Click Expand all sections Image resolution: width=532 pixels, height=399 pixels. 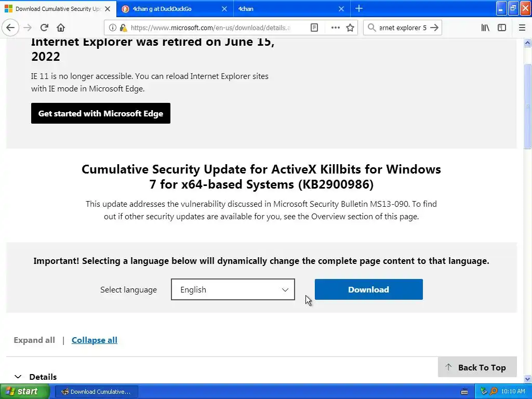tap(34, 340)
